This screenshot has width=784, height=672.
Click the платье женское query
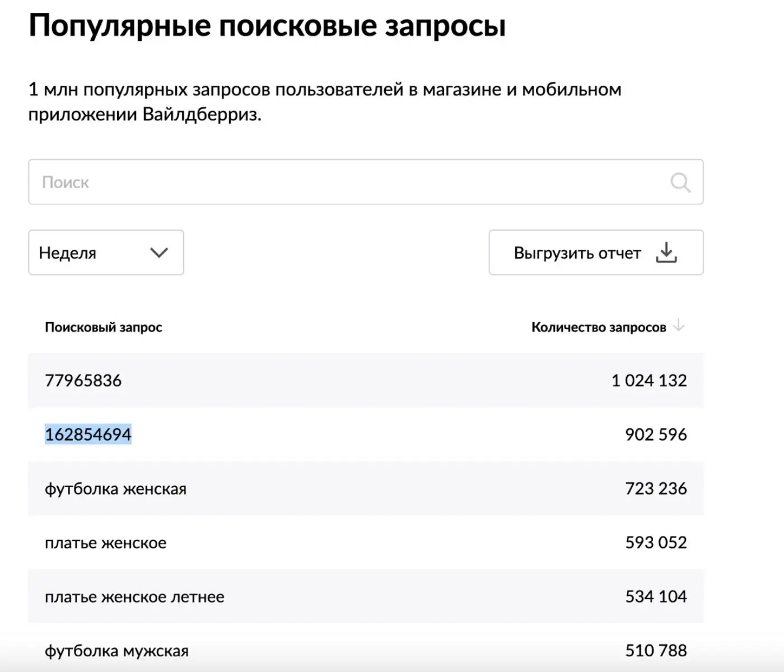105,543
